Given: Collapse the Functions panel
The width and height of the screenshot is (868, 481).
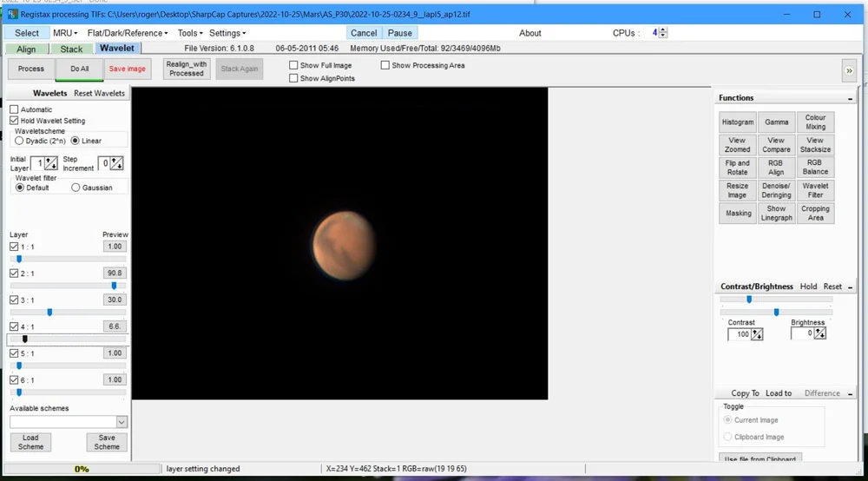Looking at the screenshot, I should pos(851,98).
